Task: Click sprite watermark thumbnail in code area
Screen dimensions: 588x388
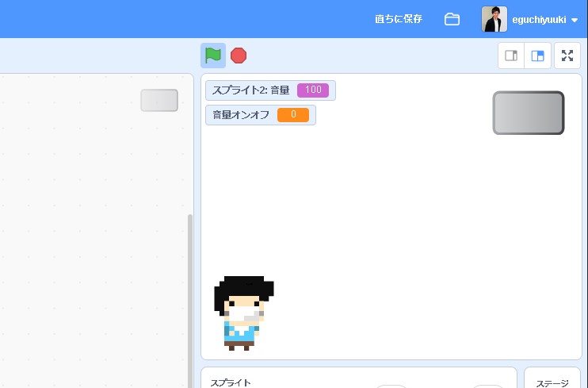Action: (159, 100)
